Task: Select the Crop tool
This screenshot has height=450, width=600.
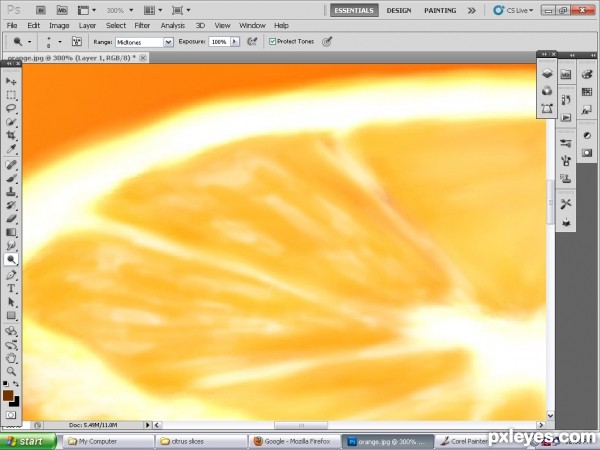Action: (x=11, y=135)
